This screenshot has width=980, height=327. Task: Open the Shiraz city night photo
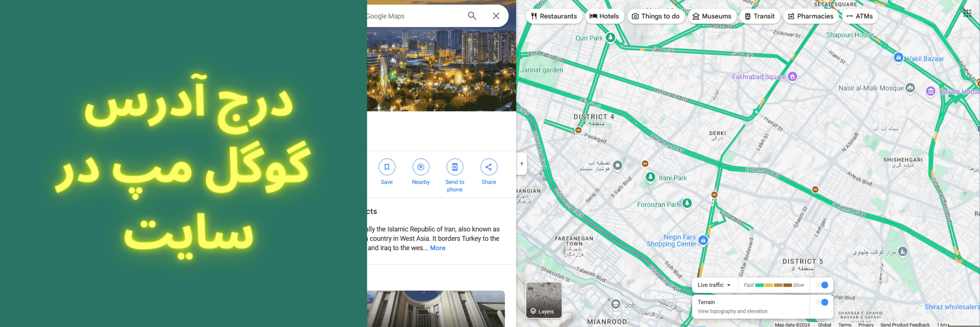(441, 69)
